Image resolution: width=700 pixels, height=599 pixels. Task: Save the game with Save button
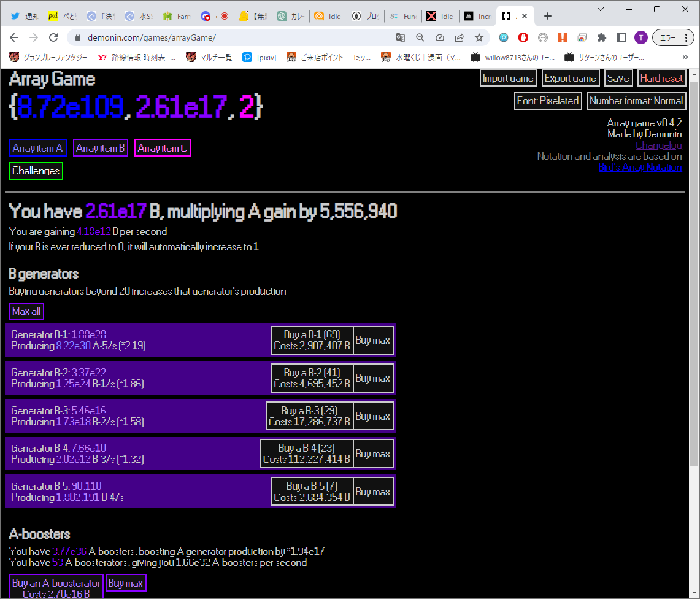click(618, 78)
